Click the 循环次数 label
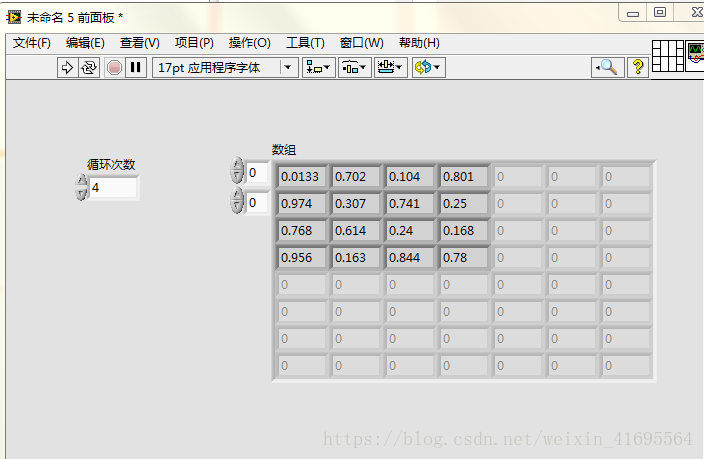The width and height of the screenshot is (704, 459). coord(111,164)
